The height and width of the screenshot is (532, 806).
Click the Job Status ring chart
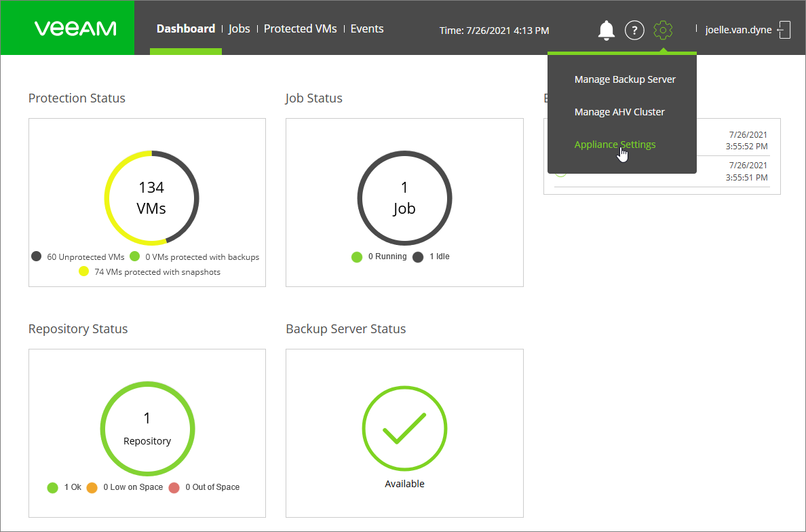(404, 197)
